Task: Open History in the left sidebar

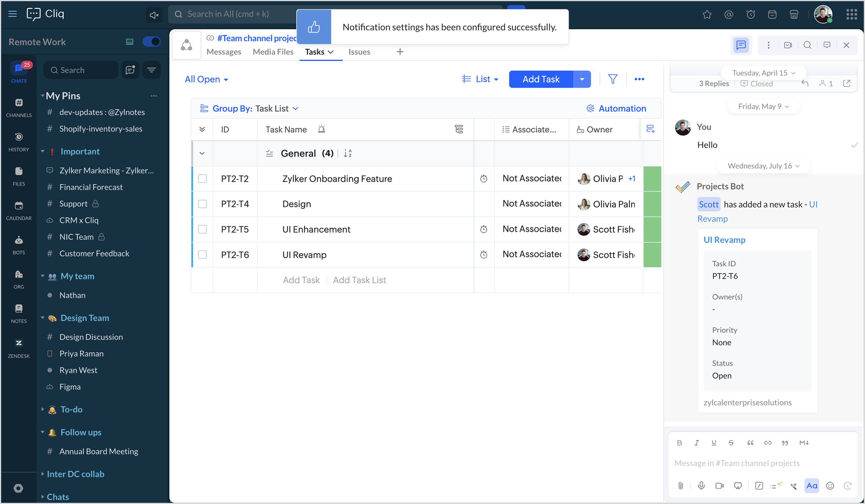Action: [x=19, y=142]
